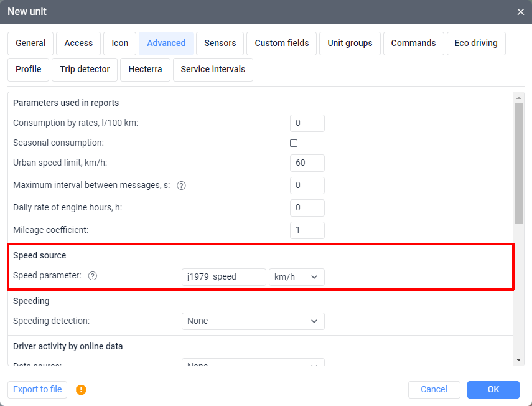The height and width of the screenshot is (406, 532).
Task: Click help icon next to Speed parameter
Action: click(93, 276)
